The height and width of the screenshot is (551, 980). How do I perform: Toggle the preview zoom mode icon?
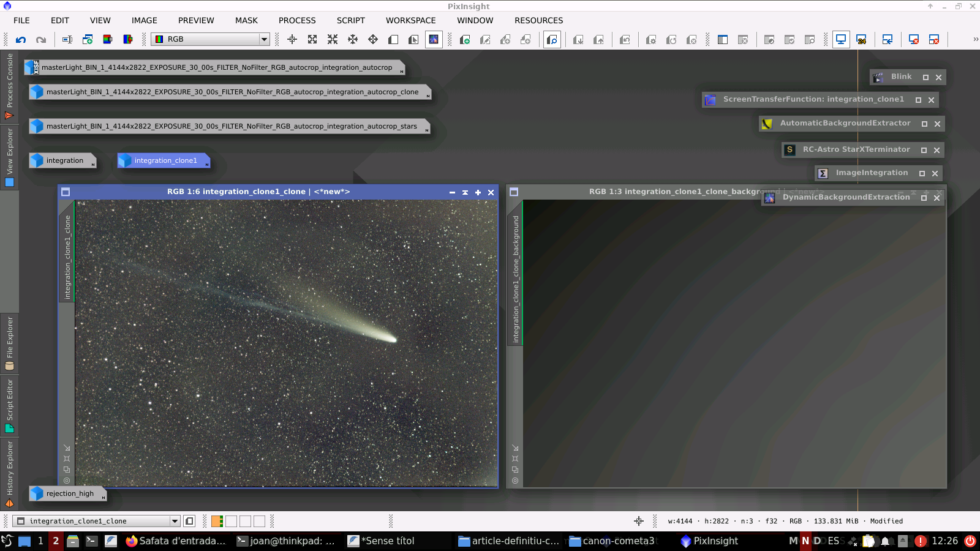552,40
